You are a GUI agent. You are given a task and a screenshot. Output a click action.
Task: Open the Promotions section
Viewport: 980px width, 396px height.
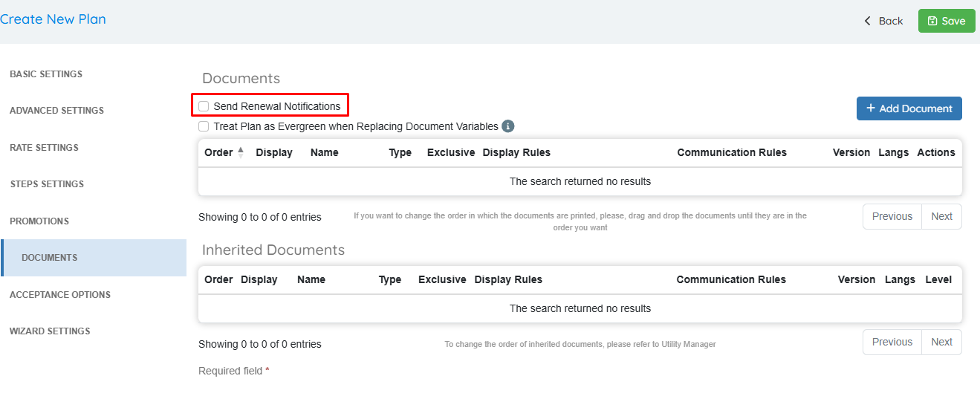point(39,221)
